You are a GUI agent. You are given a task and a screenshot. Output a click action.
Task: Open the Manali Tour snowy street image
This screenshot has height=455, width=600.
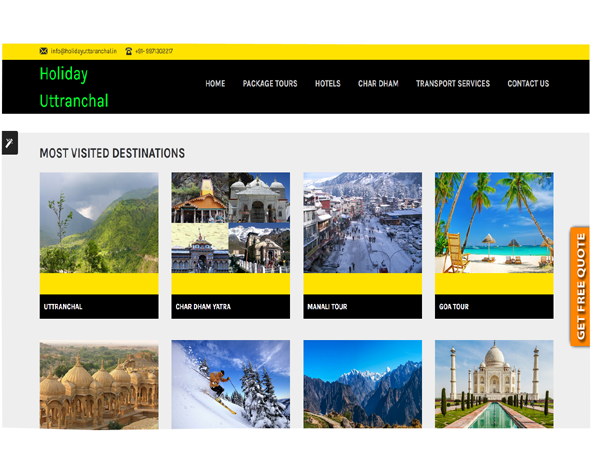pos(362,222)
